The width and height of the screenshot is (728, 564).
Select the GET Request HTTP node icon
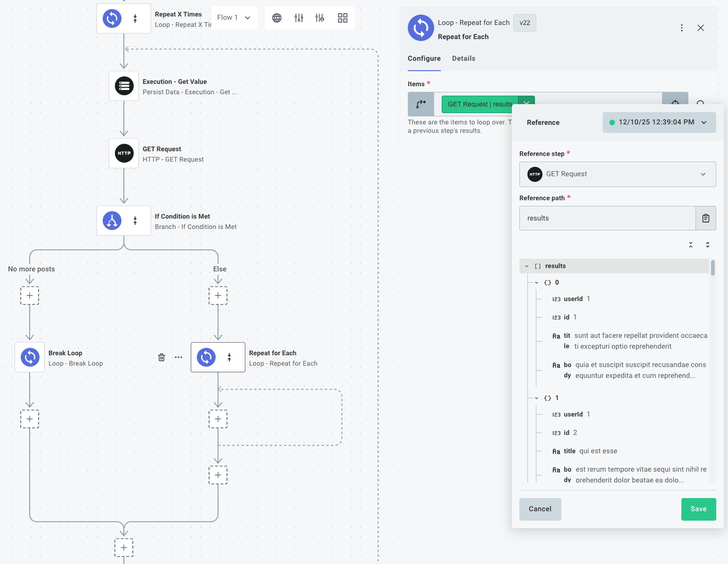tap(123, 153)
